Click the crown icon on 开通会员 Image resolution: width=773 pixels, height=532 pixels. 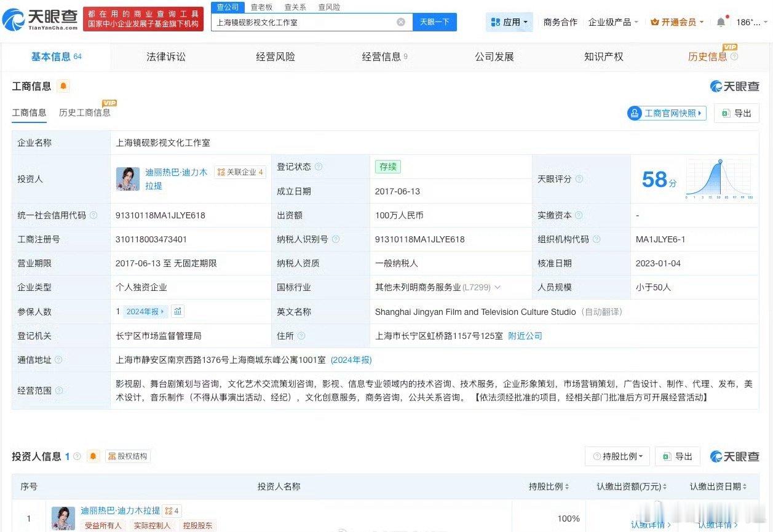[654, 20]
